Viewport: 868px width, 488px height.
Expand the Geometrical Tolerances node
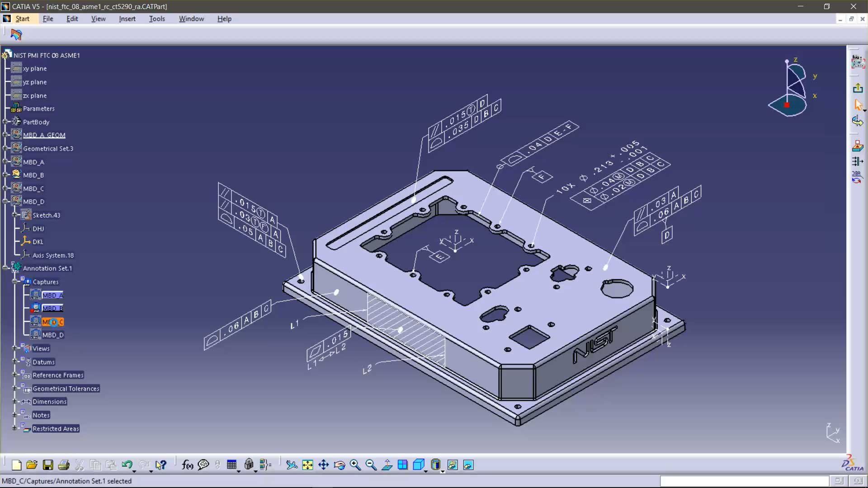click(15, 388)
